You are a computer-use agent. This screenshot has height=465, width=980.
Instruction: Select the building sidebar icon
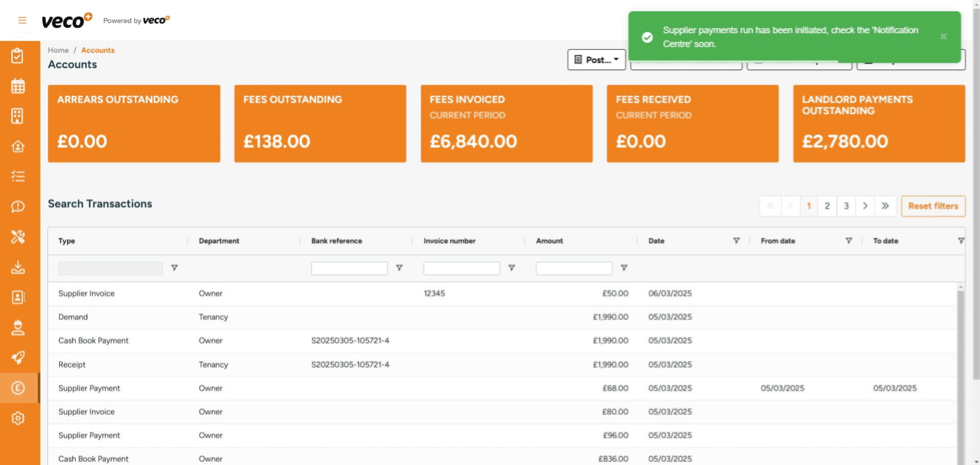pyautogui.click(x=18, y=116)
